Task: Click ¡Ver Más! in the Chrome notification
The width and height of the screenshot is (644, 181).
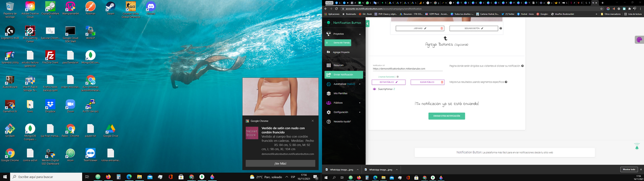Action: (280, 163)
